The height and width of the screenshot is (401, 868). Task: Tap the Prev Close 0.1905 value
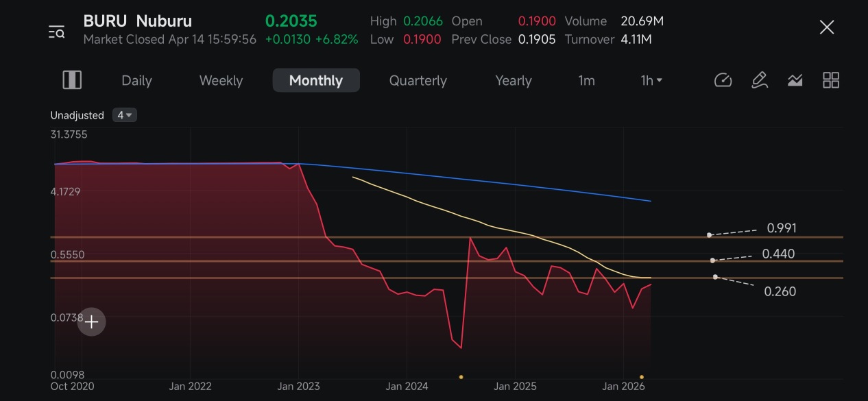pyautogui.click(x=537, y=39)
